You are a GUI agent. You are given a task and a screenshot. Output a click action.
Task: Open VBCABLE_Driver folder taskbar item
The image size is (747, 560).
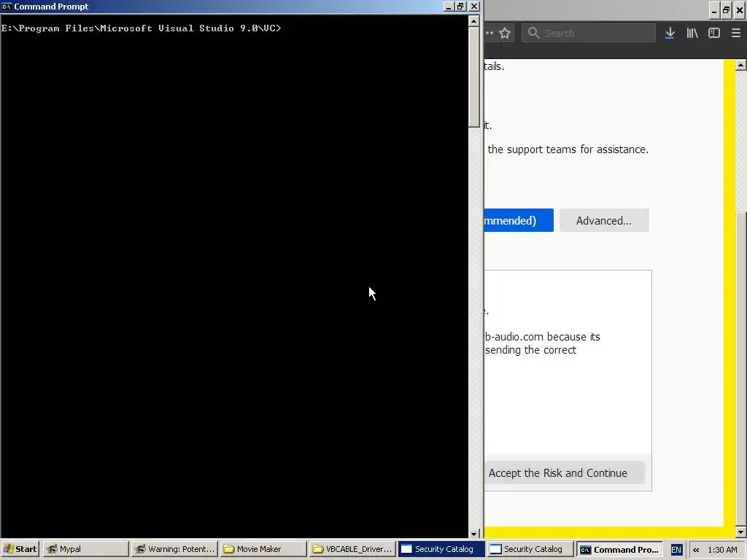point(352,549)
